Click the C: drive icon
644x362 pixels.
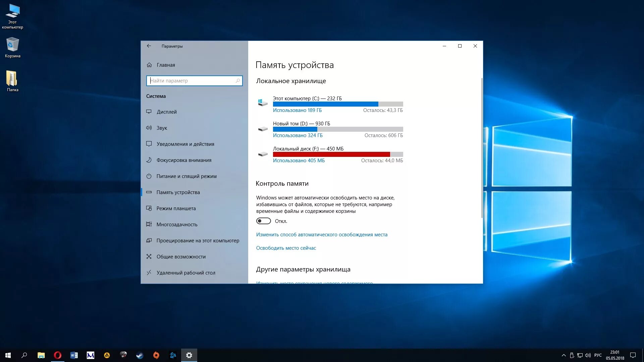pos(263,103)
